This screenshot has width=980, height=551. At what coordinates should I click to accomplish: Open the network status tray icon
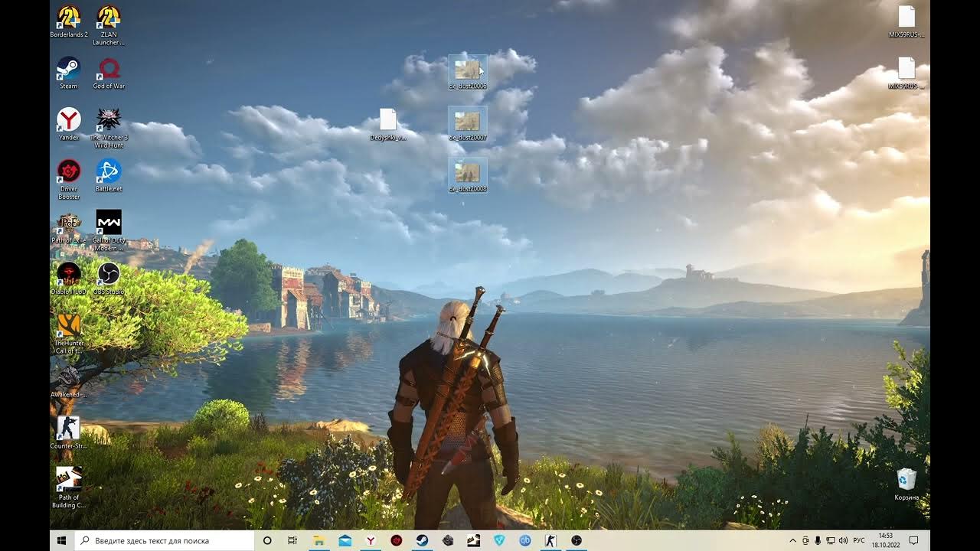tap(831, 541)
